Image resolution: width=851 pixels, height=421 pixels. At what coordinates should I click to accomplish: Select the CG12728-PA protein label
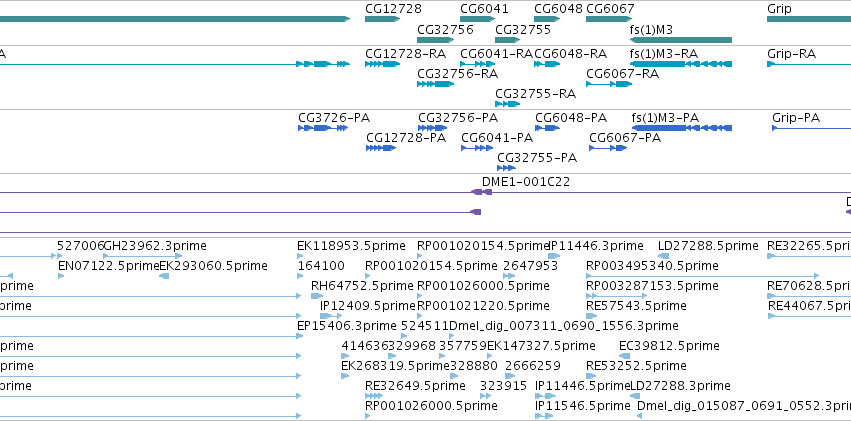[x=406, y=138]
